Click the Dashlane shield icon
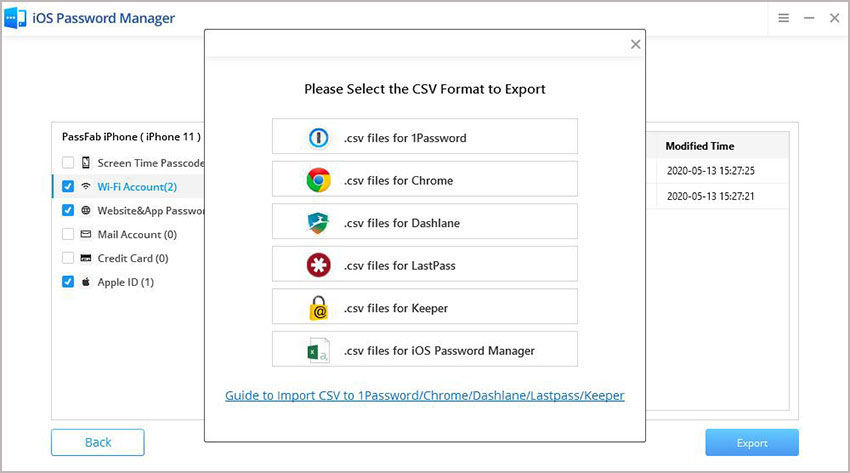Viewport: 850px width, 473px height. (x=318, y=223)
